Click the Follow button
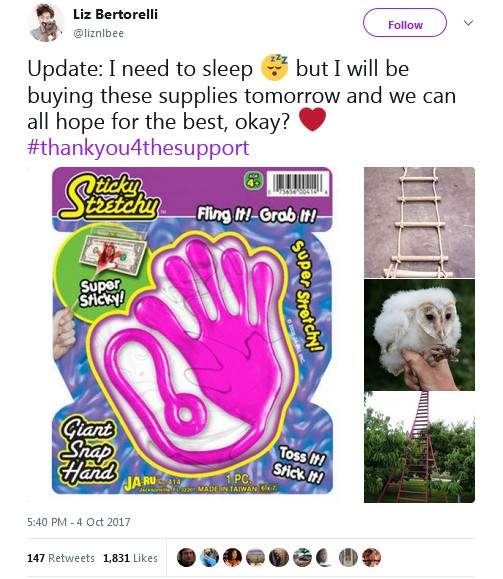This screenshot has height=579, width=503. [405, 23]
